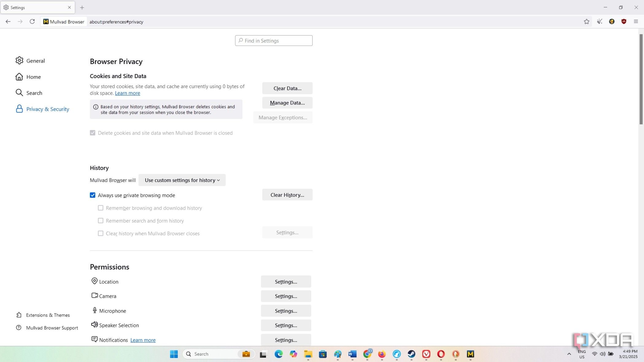Open the uBlock Origin shield icon
The height and width of the screenshot is (362, 644).
pos(624,21)
